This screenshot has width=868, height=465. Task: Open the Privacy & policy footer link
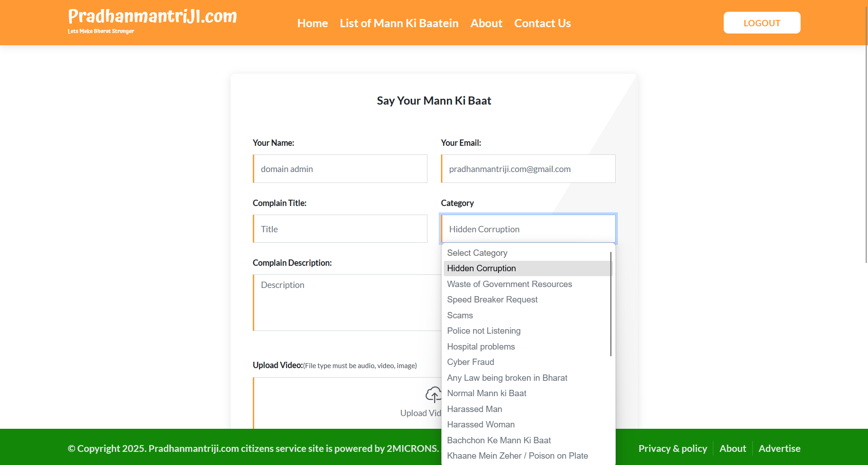[672, 448]
